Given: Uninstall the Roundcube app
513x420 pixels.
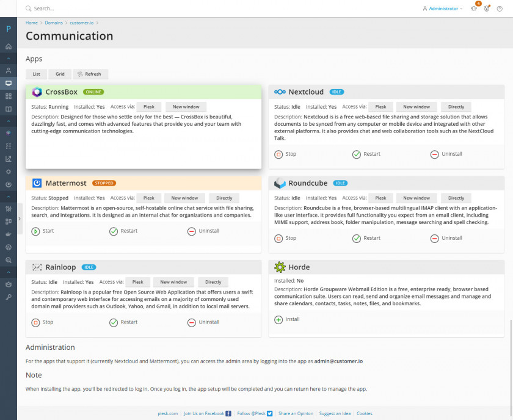Looking at the screenshot, I should (446, 238).
